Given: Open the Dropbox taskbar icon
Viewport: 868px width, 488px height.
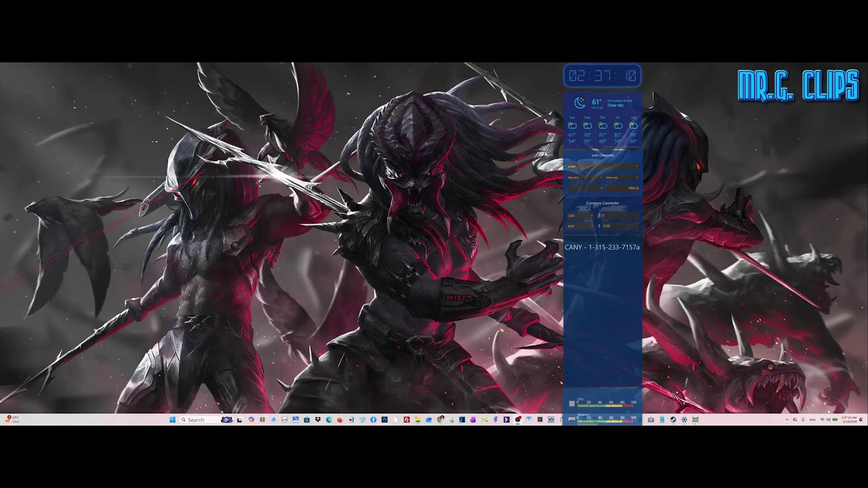Looking at the screenshot, I should (318, 420).
